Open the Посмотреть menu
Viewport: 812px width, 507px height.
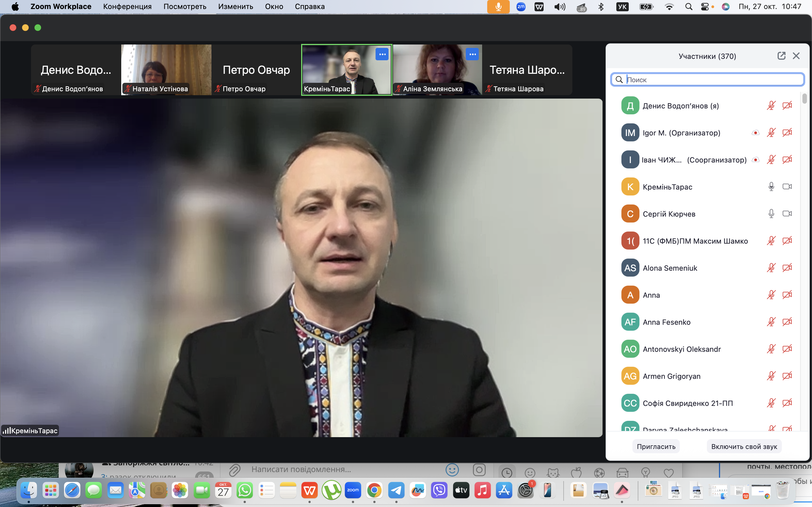(185, 6)
